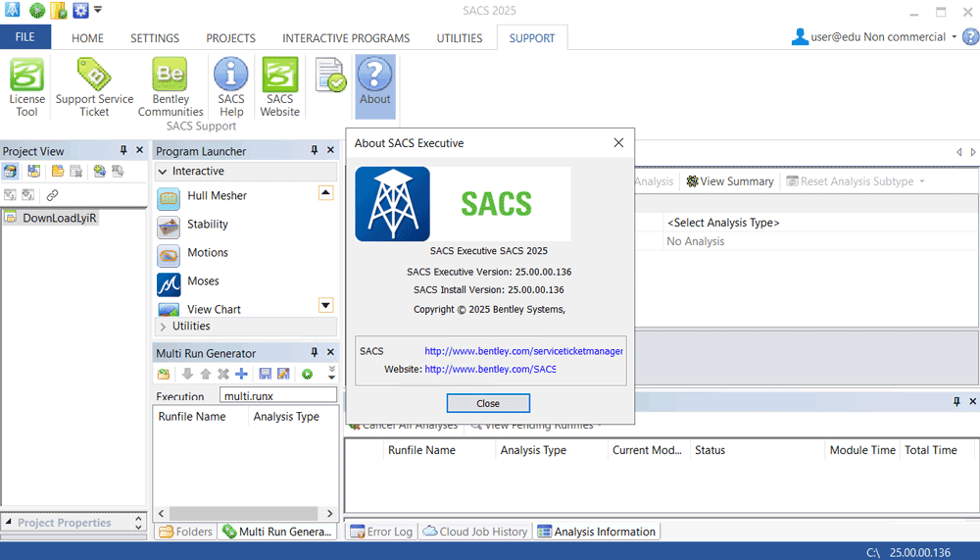Click the save disk icon in Multi Run Generator

coord(265,375)
